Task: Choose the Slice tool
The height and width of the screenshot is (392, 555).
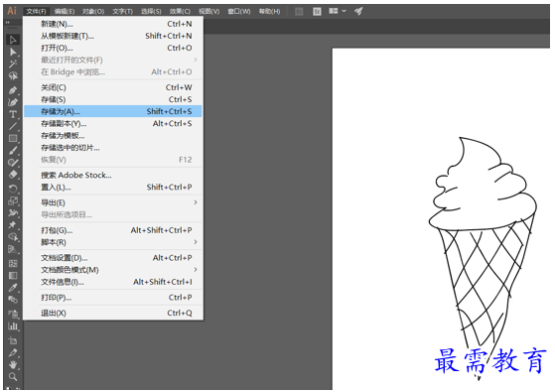Action: tap(13, 352)
